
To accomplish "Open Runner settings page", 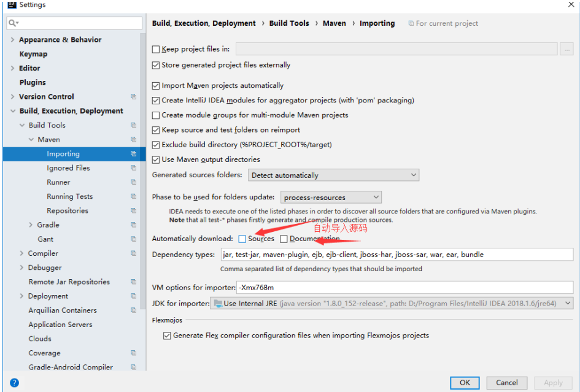I will pos(58,182).
